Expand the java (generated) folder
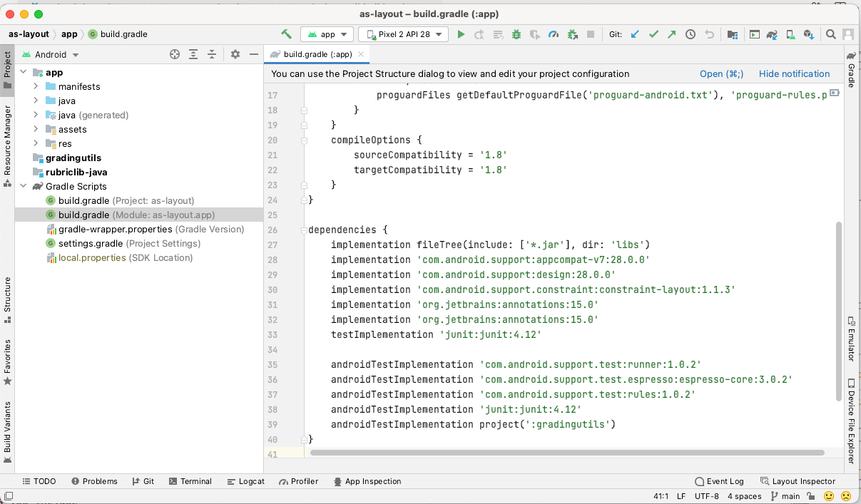Viewport: 861px width, 504px height. point(36,115)
